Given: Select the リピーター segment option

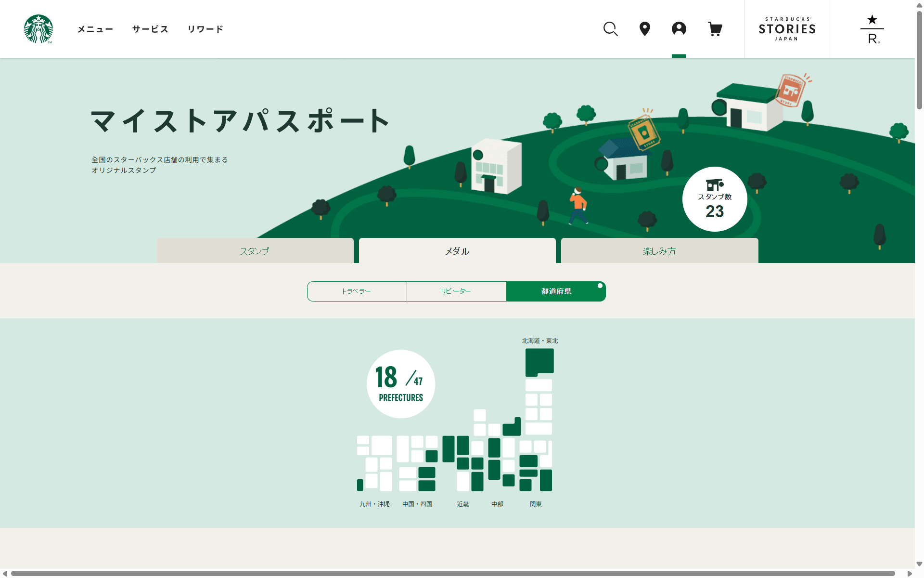Looking at the screenshot, I should [x=456, y=291].
